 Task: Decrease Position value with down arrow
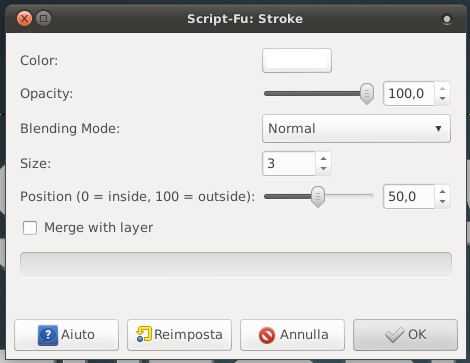442,202
